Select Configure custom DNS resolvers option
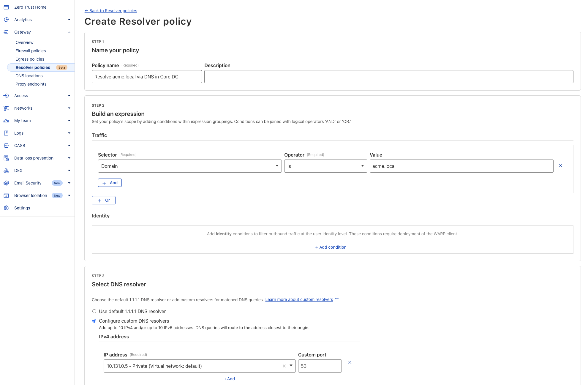Image resolution: width=588 pixels, height=385 pixels. click(94, 321)
